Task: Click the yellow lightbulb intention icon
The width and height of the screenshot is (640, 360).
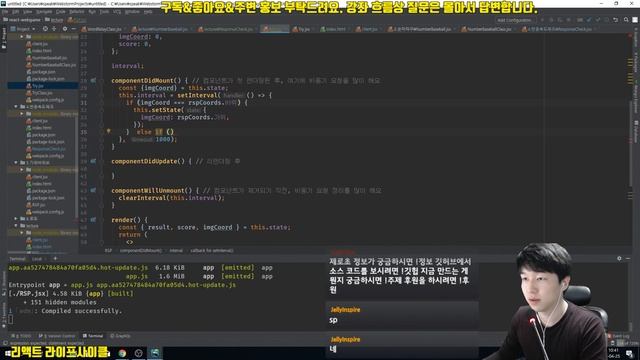Action: pyautogui.click(x=108, y=131)
